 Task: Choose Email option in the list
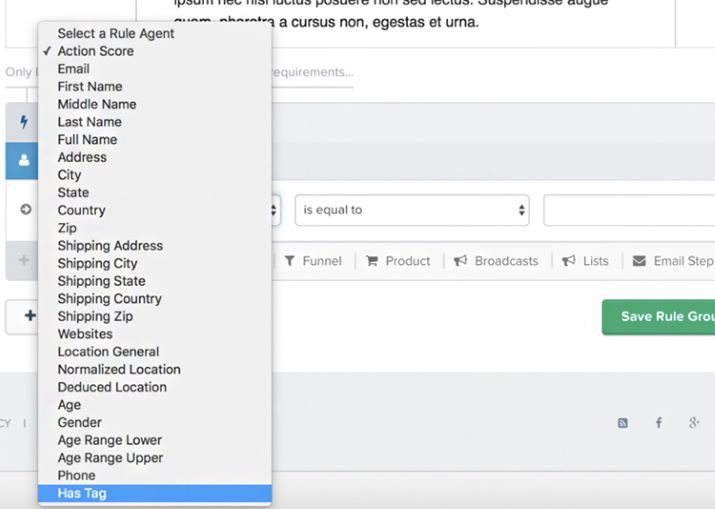155,69
